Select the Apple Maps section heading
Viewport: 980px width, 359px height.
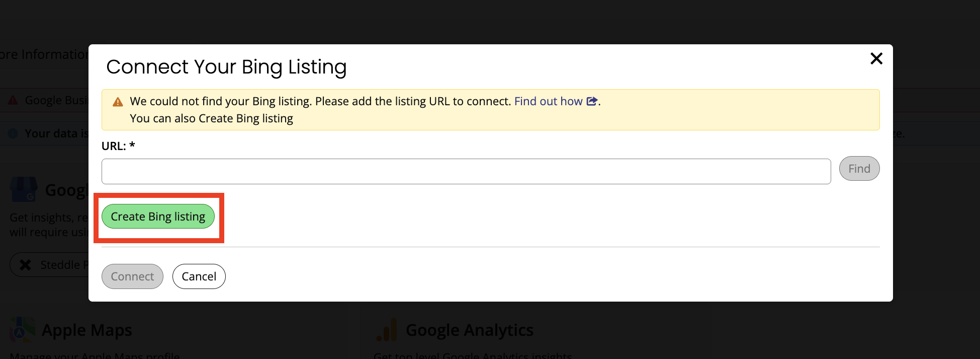(86, 330)
